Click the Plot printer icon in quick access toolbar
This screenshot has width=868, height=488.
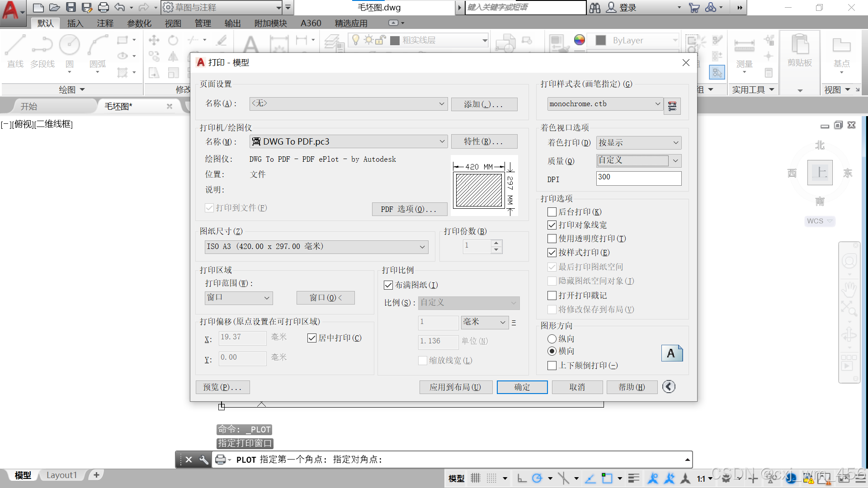[104, 7]
